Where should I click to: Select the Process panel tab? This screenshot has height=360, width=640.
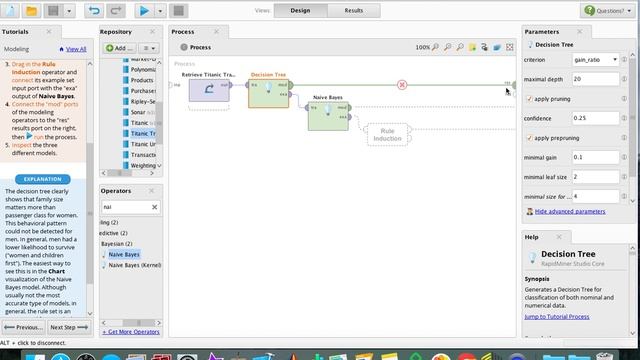pyautogui.click(x=182, y=32)
